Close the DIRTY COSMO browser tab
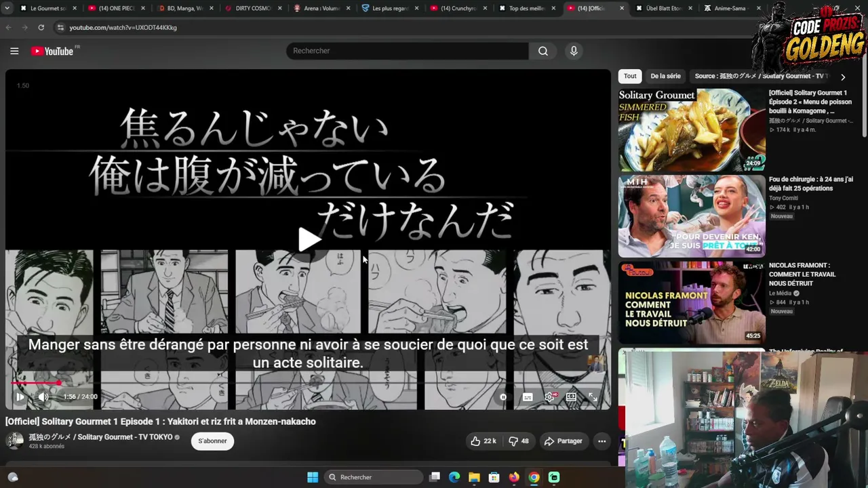The height and width of the screenshot is (488, 868). (x=279, y=9)
